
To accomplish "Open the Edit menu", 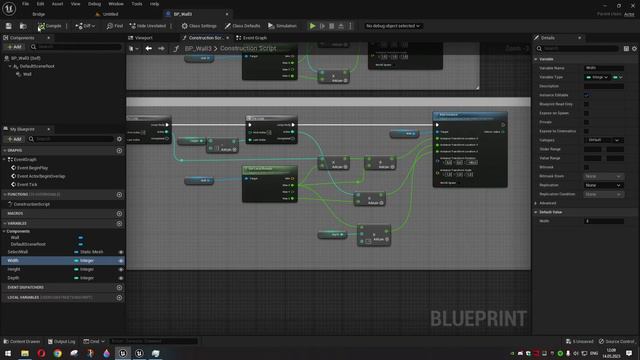I will (40, 4).
